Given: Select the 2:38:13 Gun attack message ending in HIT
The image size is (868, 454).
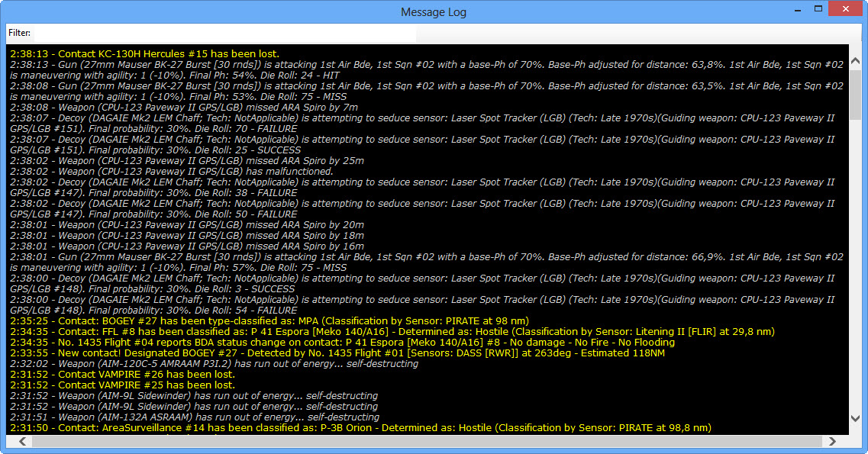Looking at the screenshot, I should (427, 70).
